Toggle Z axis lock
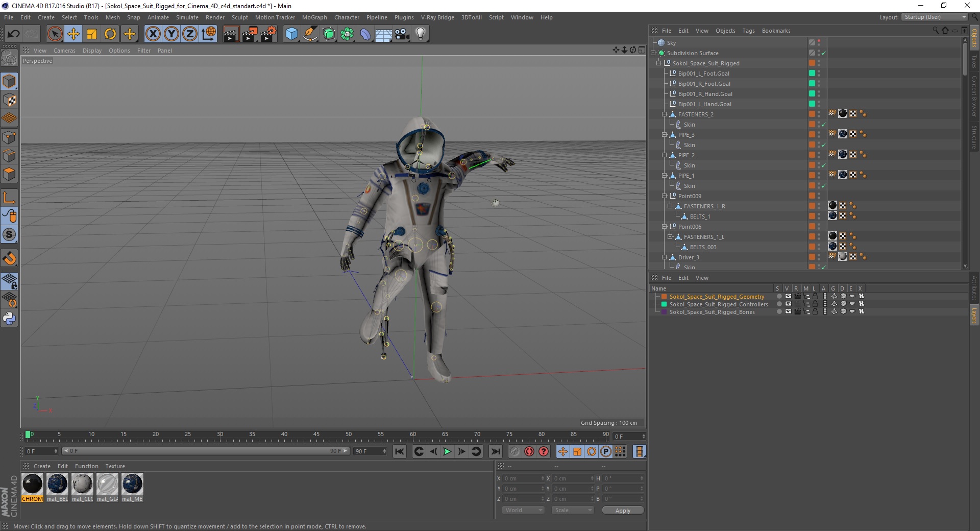Image resolution: width=980 pixels, height=531 pixels. pyautogui.click(x=190, y=34)
